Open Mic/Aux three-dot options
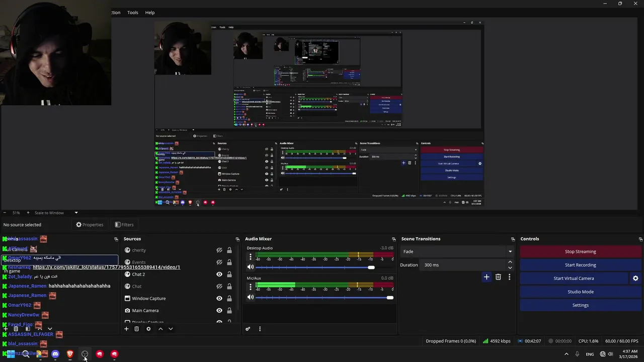 click(x=251, y=287)
